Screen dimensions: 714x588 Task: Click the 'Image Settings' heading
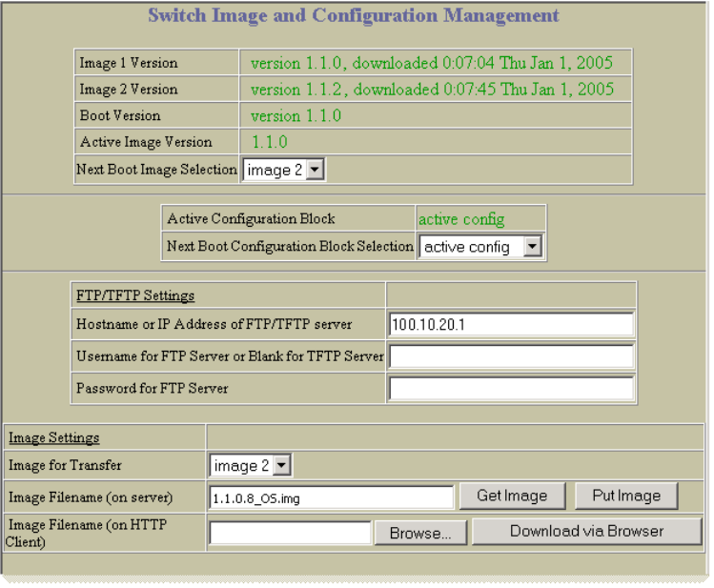pos(54,437)
